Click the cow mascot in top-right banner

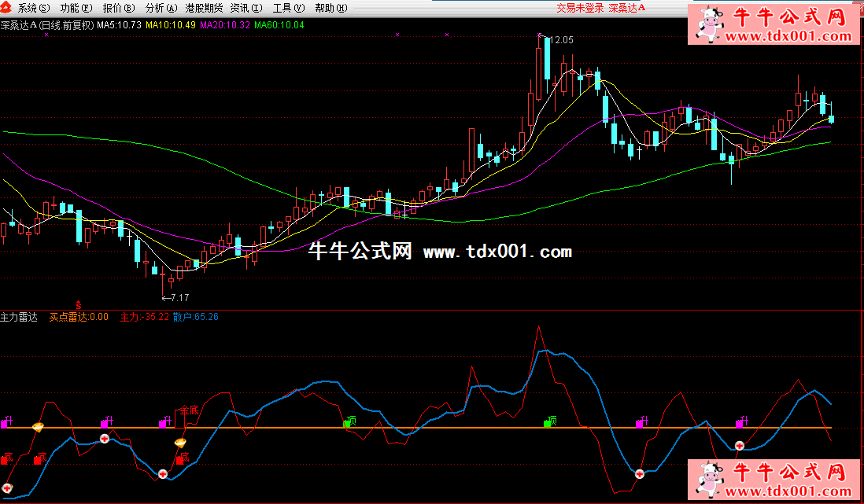pyautogui.click(x=712, y=25)
